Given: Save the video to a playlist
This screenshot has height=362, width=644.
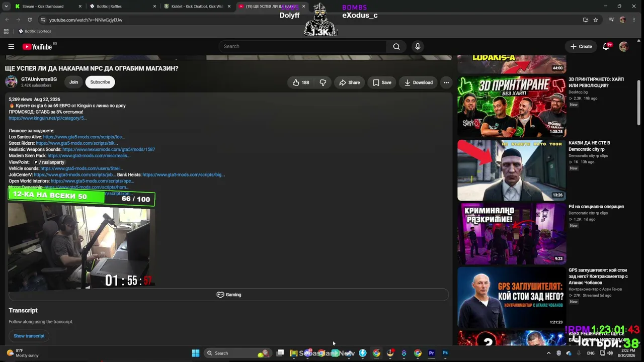Looking at the screenshot, I should [382, 82].
